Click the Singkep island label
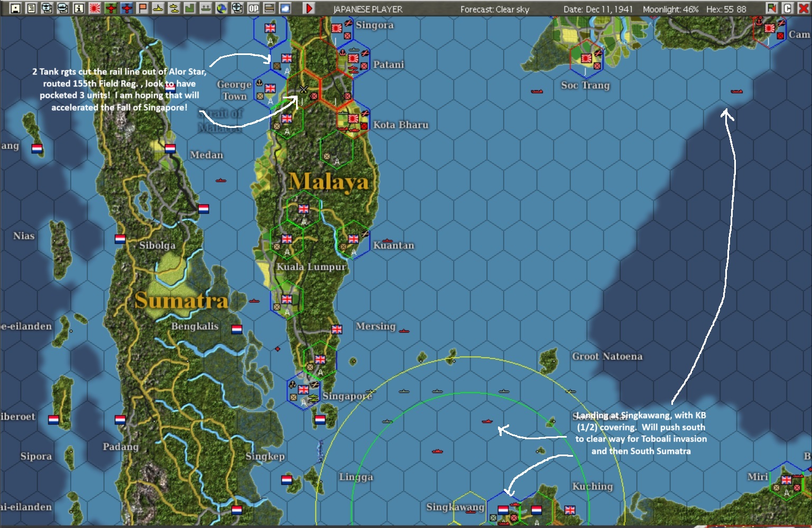This screenshot has height=528, width=812. click(265, 456)
